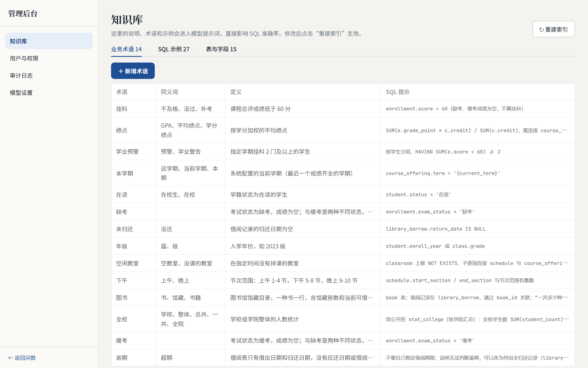Open the 表与字段 15 tab
This screenshot has width=588, height=368.
point(221,49)
